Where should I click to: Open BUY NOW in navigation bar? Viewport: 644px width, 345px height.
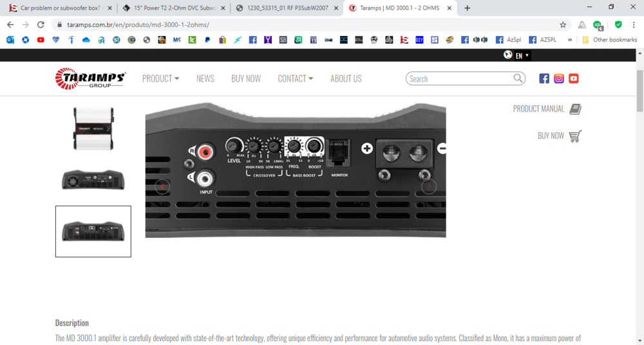pos(246,79)
